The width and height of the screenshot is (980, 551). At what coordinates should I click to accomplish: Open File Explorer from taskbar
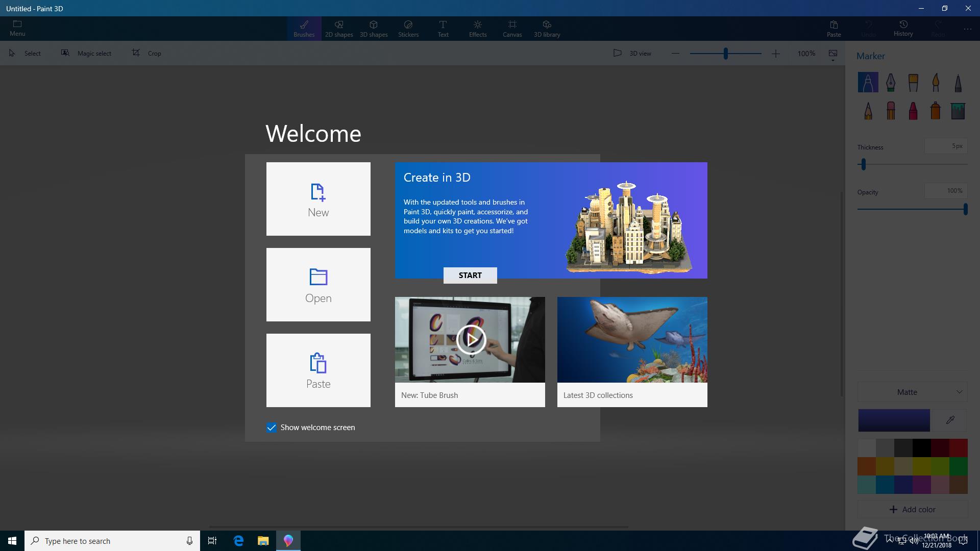263,541
